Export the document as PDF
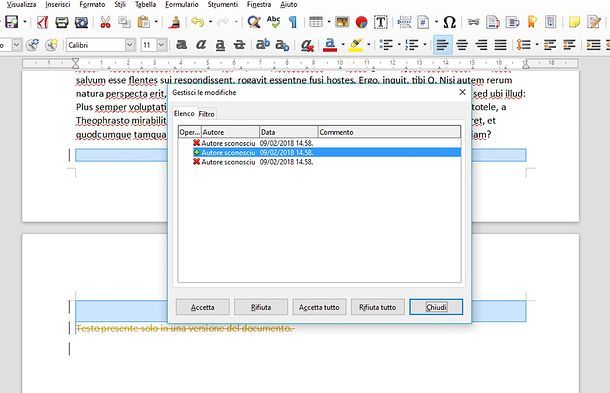 pos(42,22)
